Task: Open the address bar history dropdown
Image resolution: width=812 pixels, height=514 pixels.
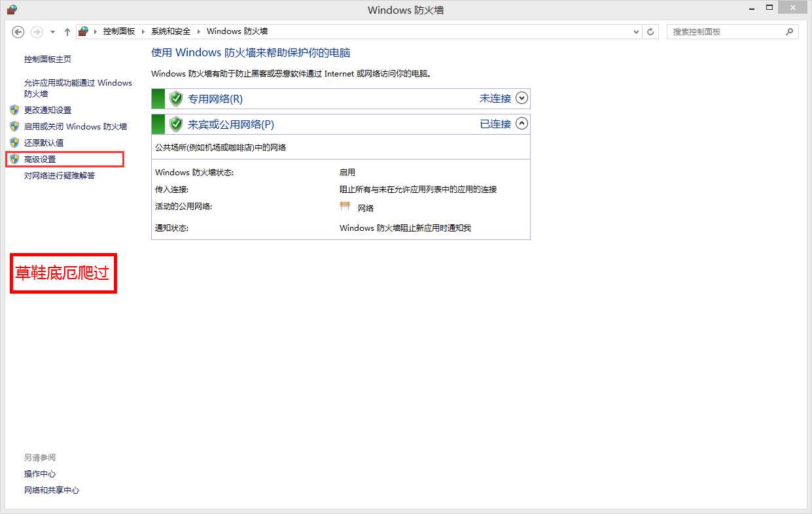Action: (637, 31)
